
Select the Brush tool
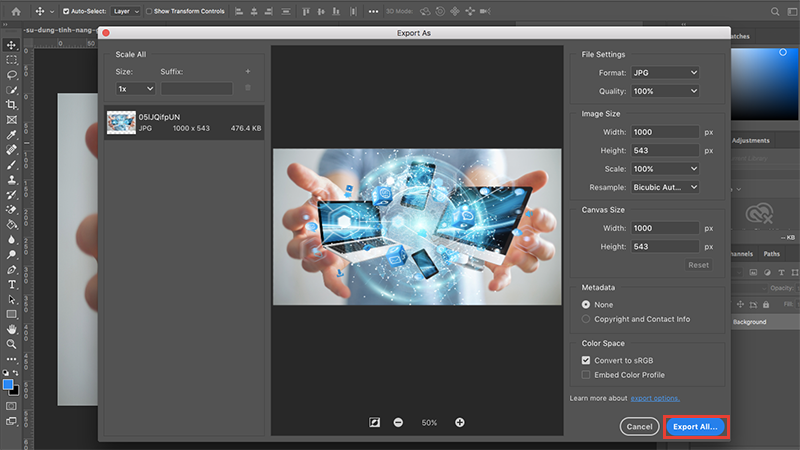pos(11,165)
